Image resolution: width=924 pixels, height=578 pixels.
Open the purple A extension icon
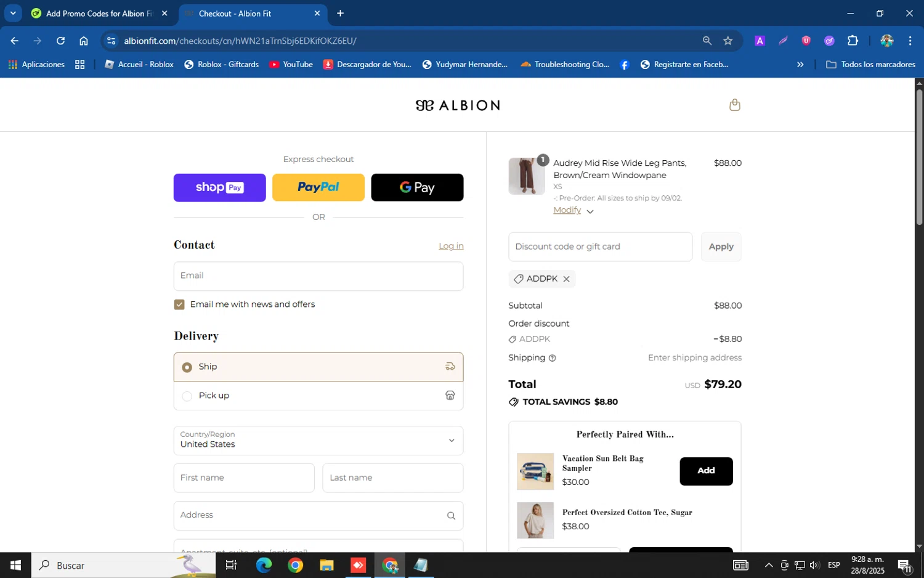coord(760,41)
